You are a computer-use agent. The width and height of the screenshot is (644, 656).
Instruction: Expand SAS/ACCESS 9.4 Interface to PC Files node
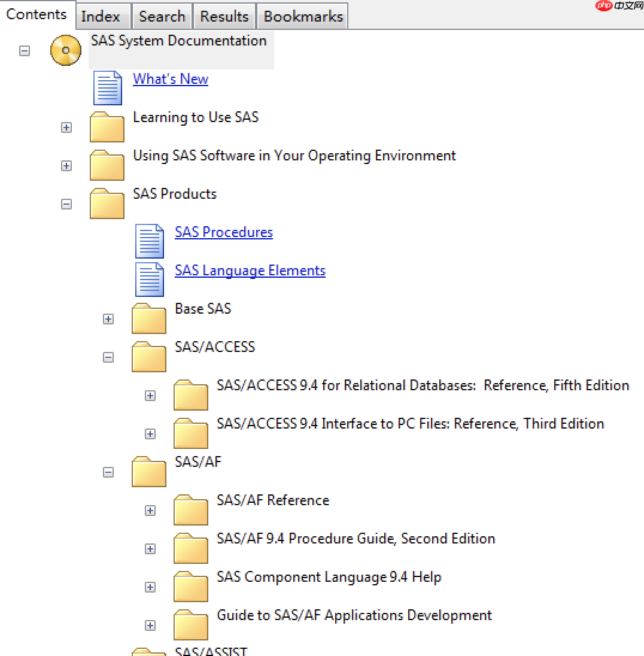tap(150, 434)
